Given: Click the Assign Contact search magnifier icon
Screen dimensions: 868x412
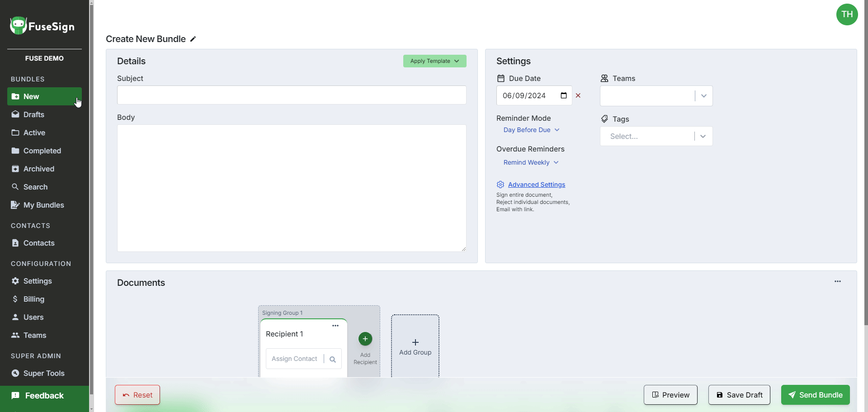Looking at the screenshot, I should pyautogui.click(x=333, y=359).
